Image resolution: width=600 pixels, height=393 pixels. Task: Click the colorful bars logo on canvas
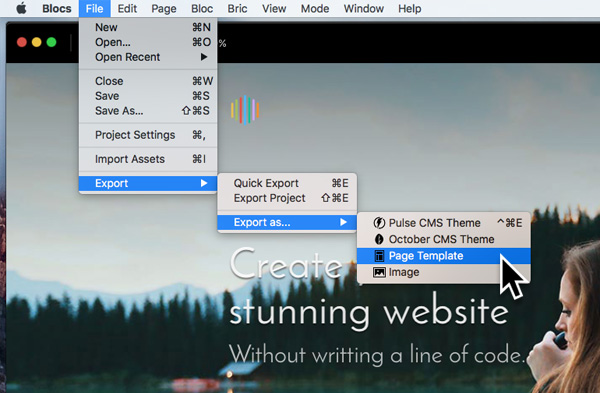[x=245, y=110]
